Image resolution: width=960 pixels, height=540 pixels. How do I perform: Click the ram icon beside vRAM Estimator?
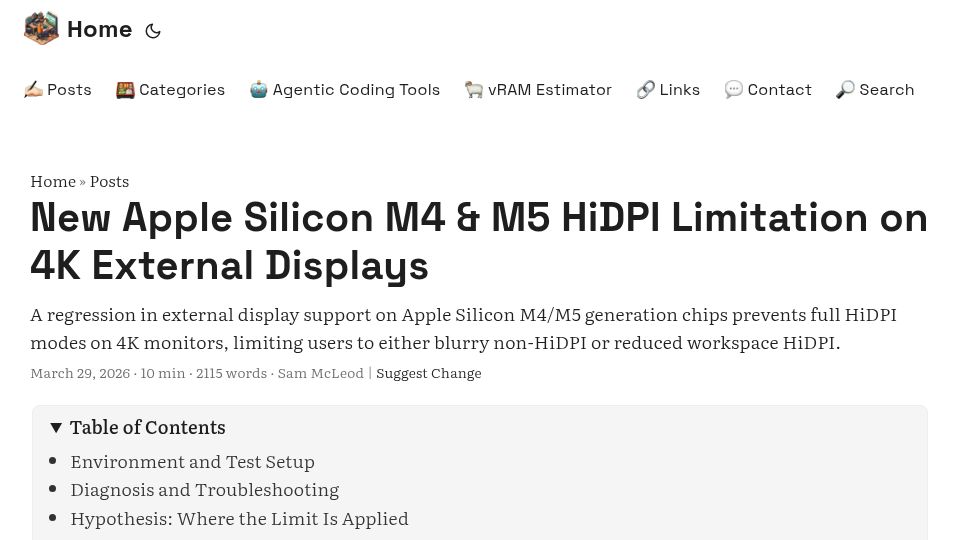pyautogui.click(x=474, y=90)
